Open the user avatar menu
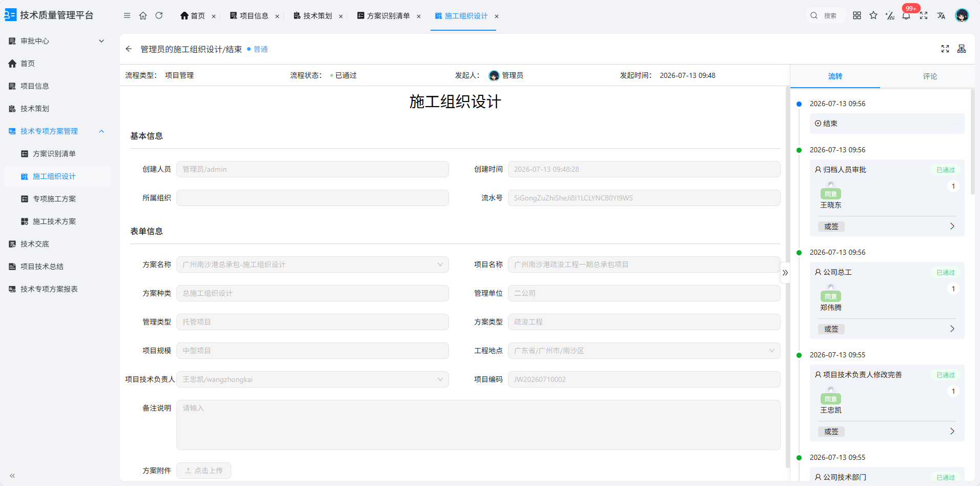The height and width of the screenshot is (486, 980). pos(962,15)
